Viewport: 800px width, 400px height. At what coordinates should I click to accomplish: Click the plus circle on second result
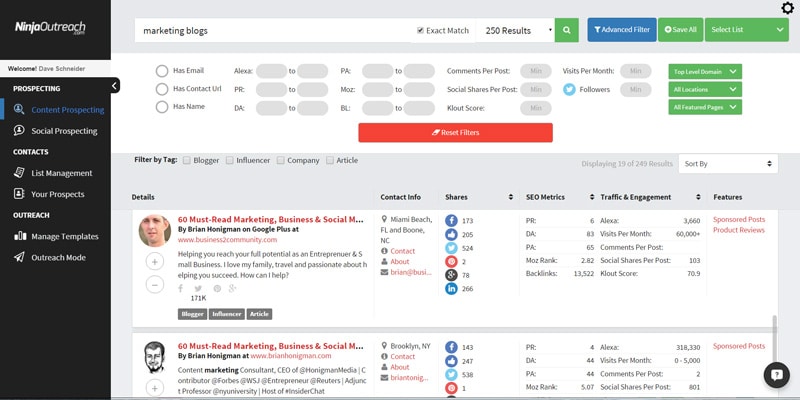click(155, 388)
